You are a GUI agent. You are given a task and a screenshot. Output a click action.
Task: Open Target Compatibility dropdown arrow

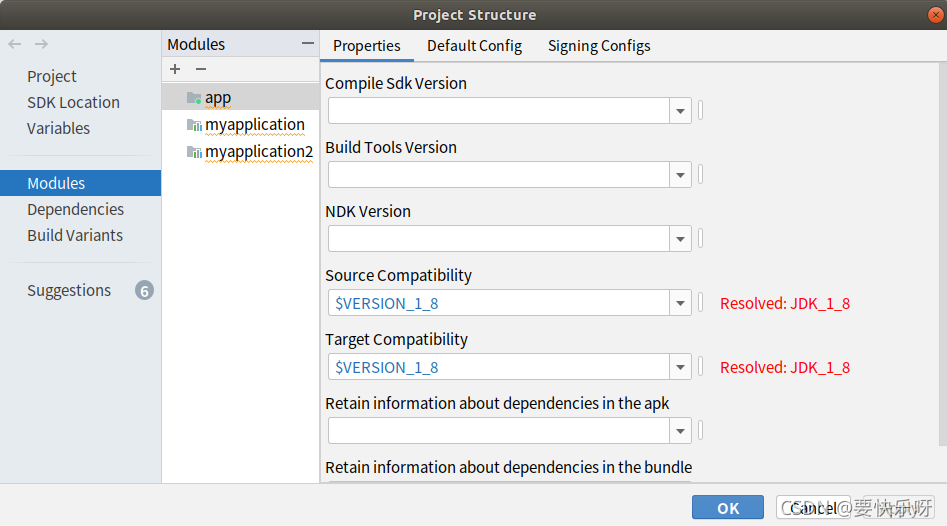click(x=680, y=367)
